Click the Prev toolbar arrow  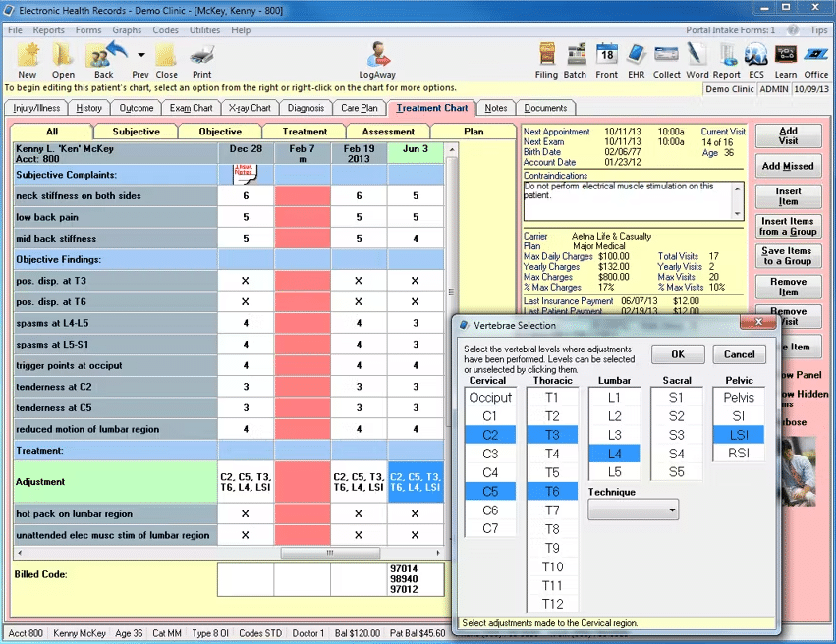click(140, 55)
